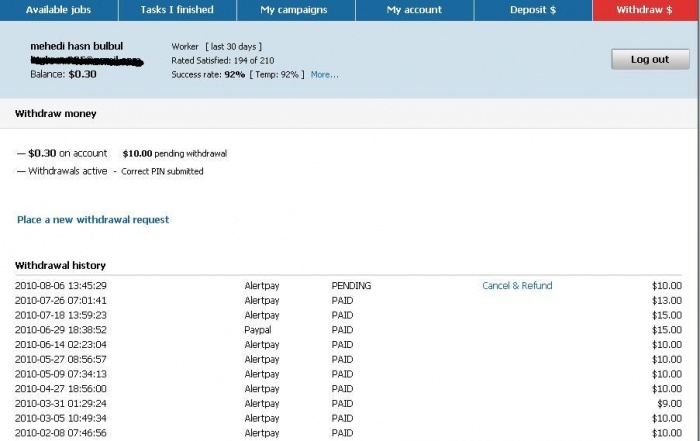This screenshot has width=700, height=441.
Task: Switch to Tasks I finished tab
Action: pyautogui.click(x=177, y=10)
